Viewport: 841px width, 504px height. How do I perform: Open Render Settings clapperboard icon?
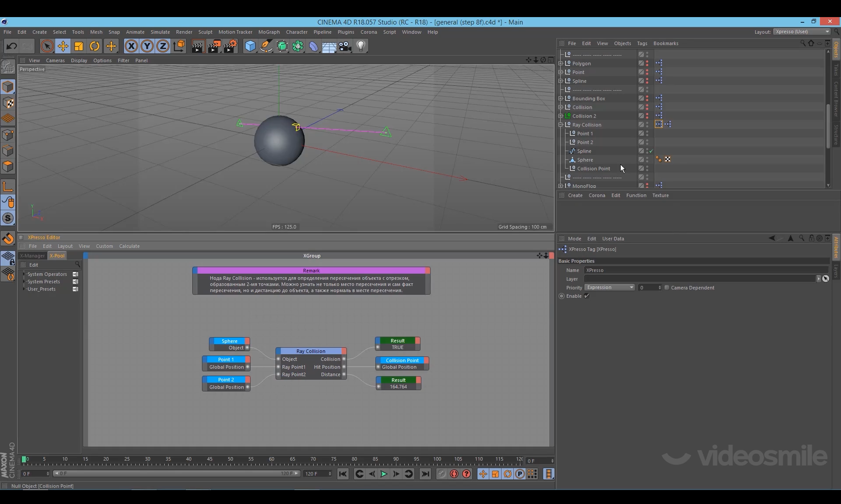(230, 46)
